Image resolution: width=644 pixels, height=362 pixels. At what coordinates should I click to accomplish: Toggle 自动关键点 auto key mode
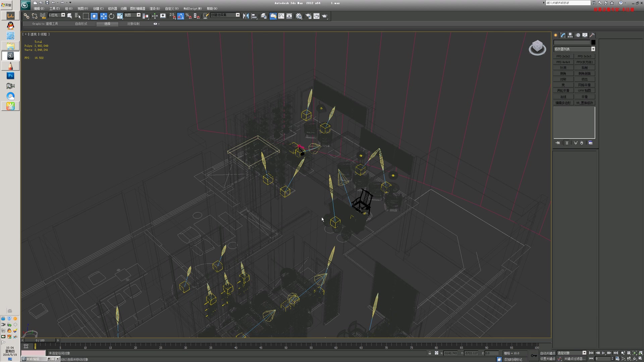pyautogui.click(x=548, y=353)
